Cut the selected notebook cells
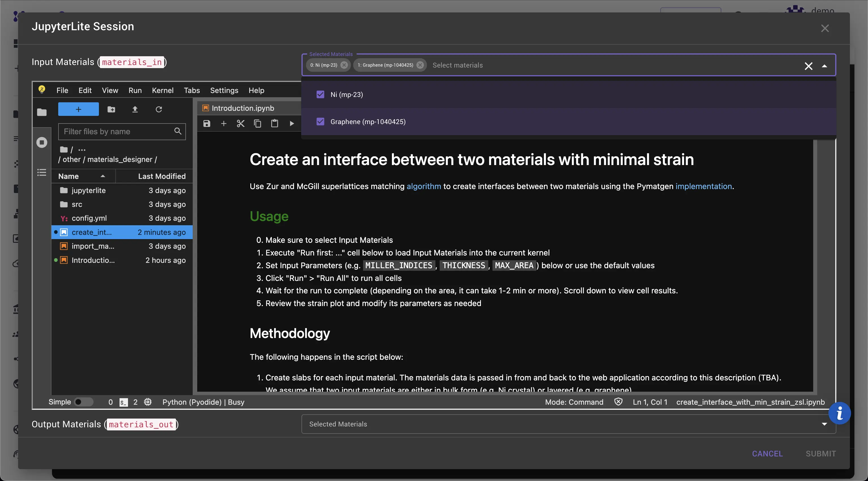Screen dimensions: 868x481 point(240,123)
